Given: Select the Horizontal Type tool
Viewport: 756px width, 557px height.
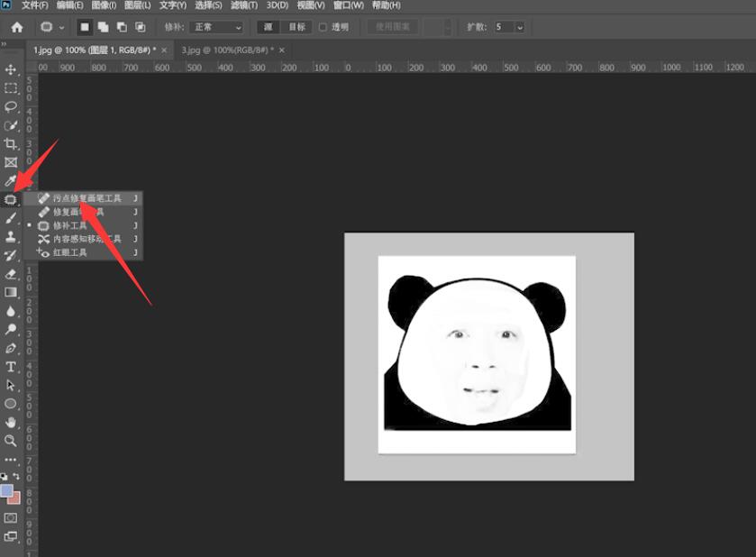Looking at the screenshot, I should 11,367.
